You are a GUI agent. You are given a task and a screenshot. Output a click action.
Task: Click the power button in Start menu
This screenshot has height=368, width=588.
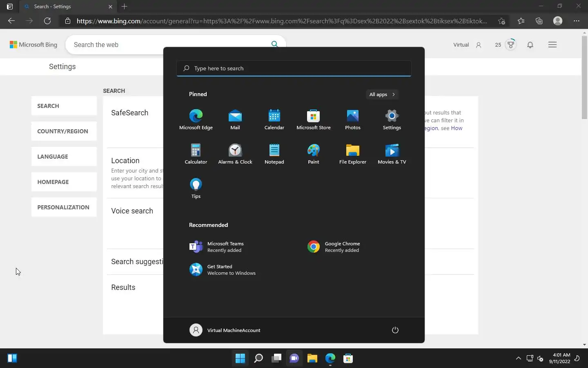tap(395, 330)
